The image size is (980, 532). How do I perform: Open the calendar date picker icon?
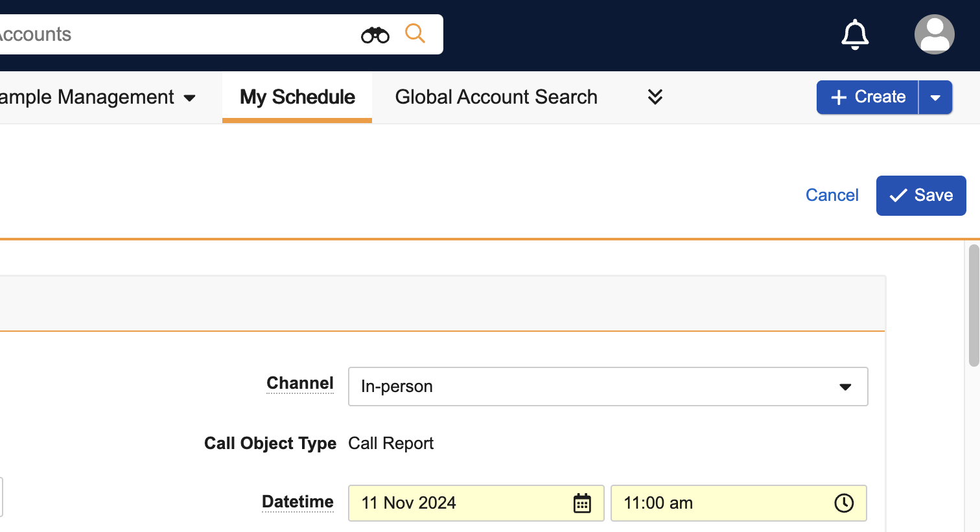pos(582,503)
